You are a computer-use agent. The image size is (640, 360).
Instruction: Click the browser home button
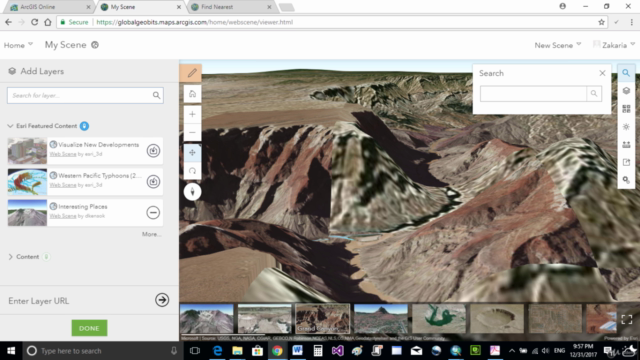(x=48, y=22)
